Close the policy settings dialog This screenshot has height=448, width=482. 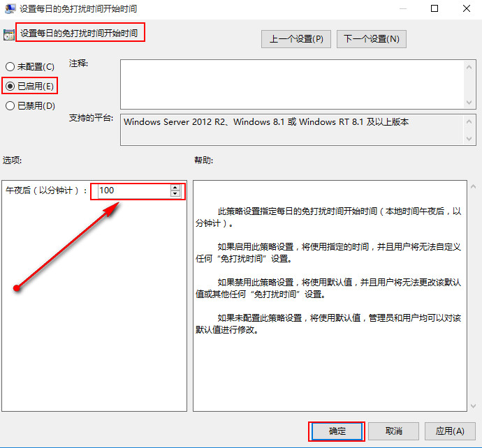tap(466, 9)
